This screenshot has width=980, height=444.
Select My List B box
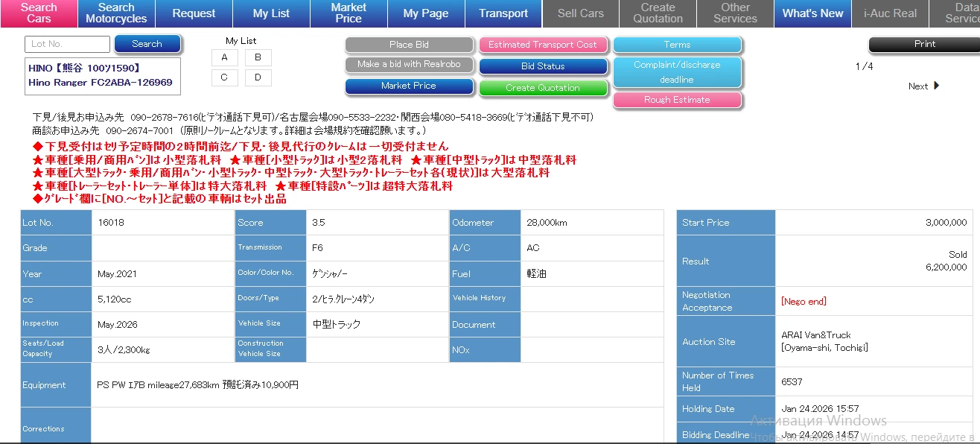click(x=258, y=57)
